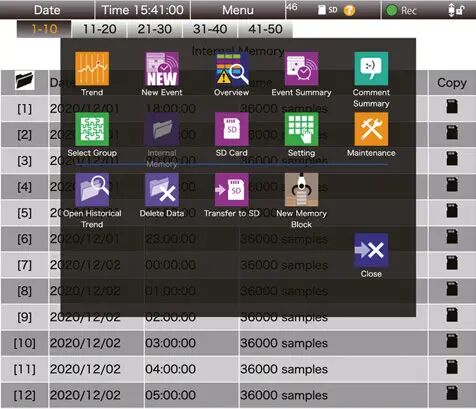Viewport: 476px width, 409px height.
Task: Close the menu with the Close icon
Action: (371, 250)
